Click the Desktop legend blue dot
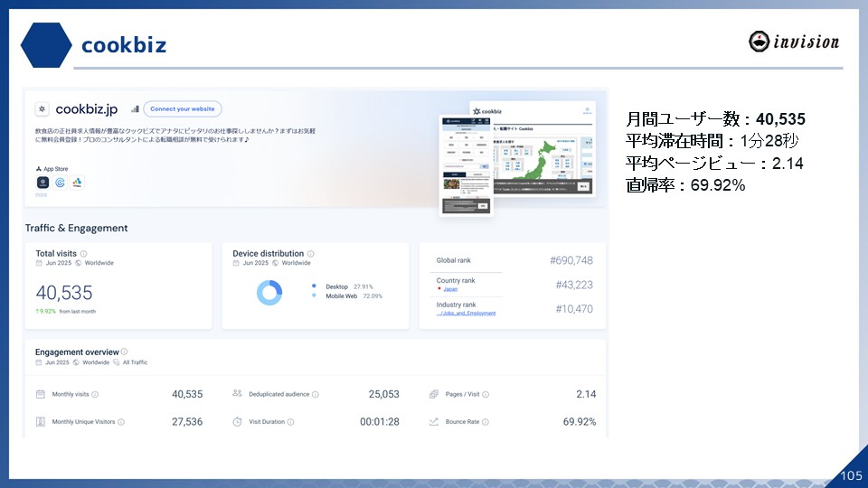This screenshot has width=868, height=488. tap(314, 286)
